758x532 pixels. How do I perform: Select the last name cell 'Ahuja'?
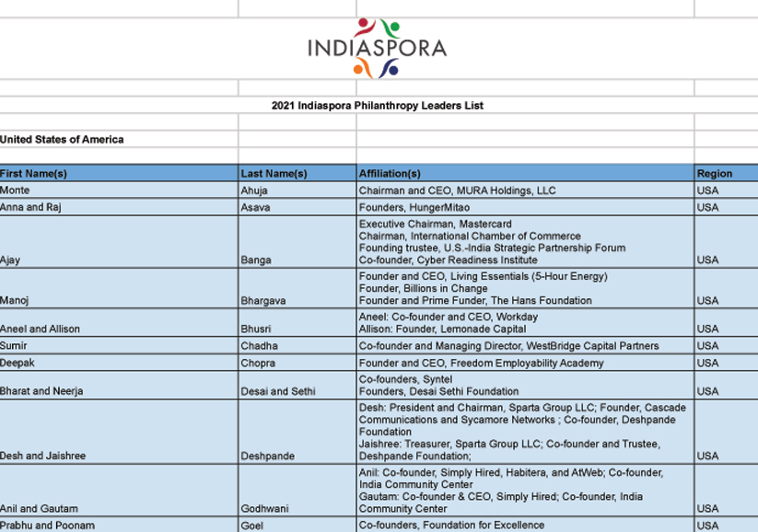(x=297, y=191)
